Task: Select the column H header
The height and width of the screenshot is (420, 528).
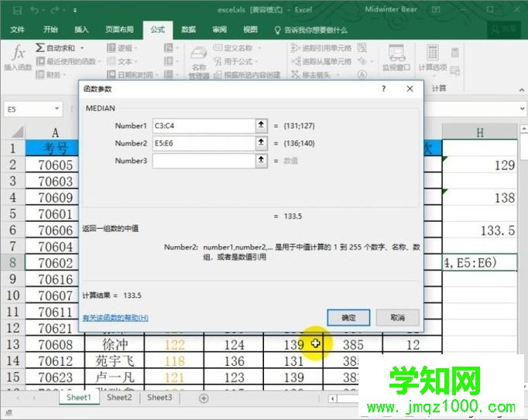Action: [x=480, y=132]
